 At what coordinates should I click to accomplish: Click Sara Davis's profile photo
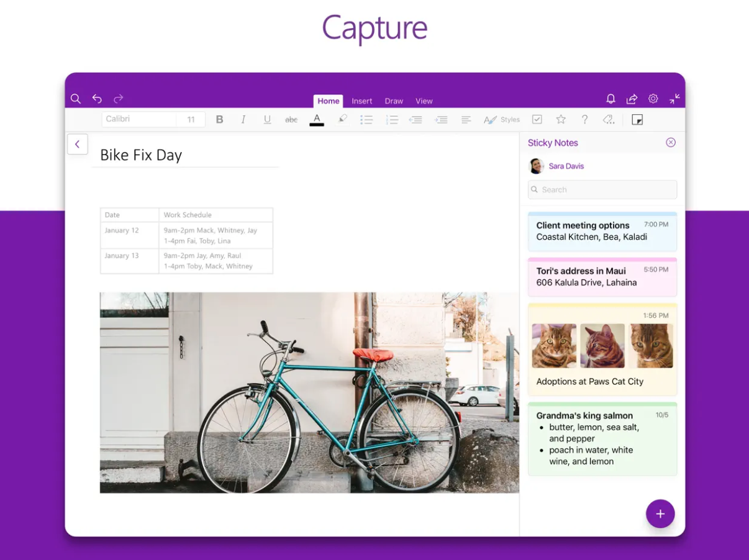point(536,166)
